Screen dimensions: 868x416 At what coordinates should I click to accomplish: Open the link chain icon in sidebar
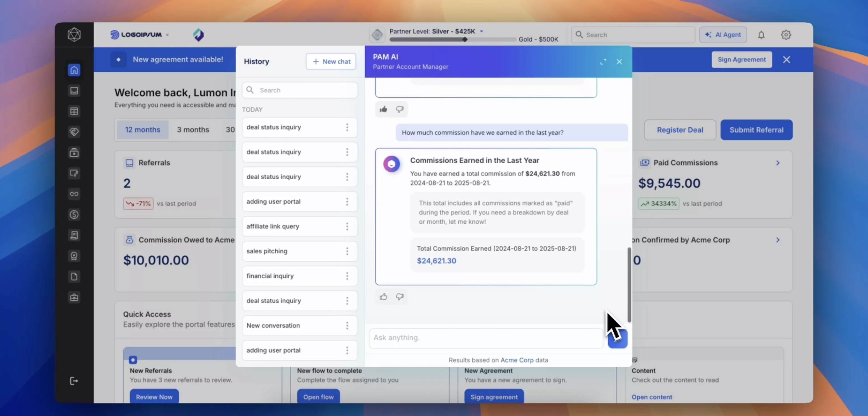[x=74, y=194]
